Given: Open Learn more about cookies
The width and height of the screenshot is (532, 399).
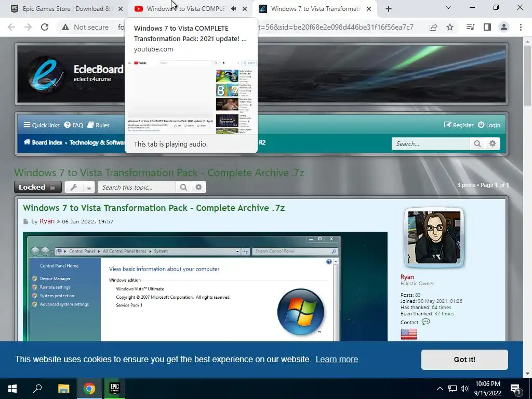Looking at the screenshot, I should [337, 360].
